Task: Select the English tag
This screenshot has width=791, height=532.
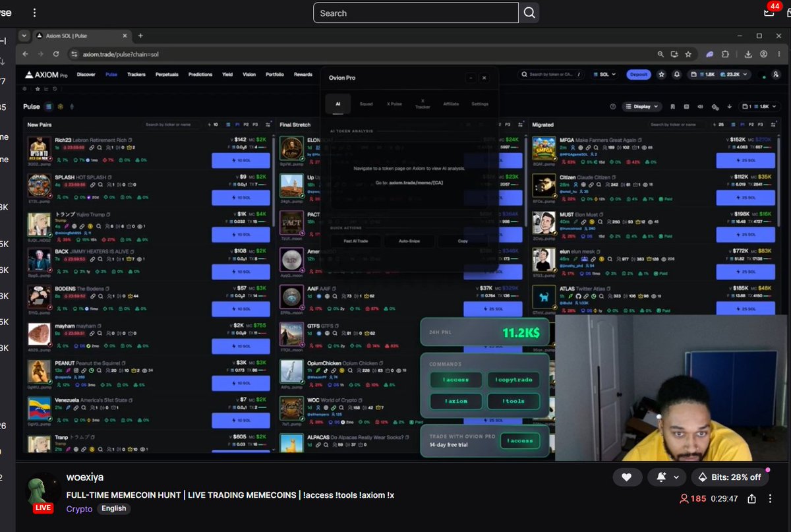Action: coord(114,508)
